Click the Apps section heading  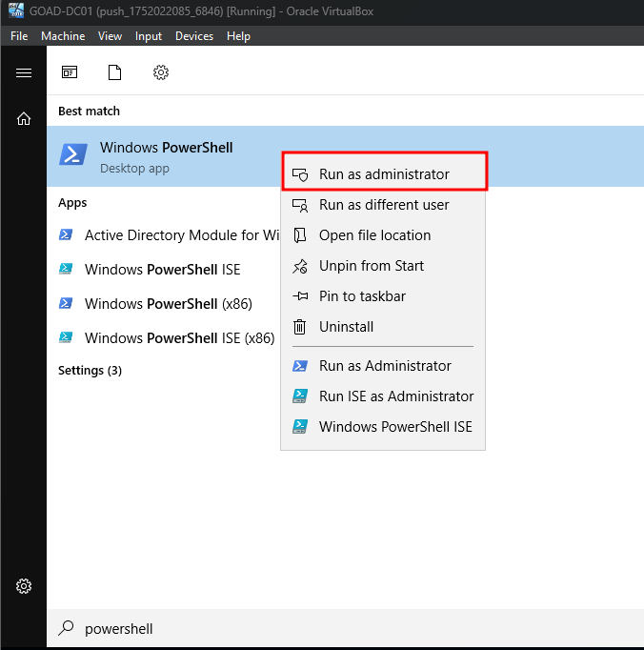[72, 203]
